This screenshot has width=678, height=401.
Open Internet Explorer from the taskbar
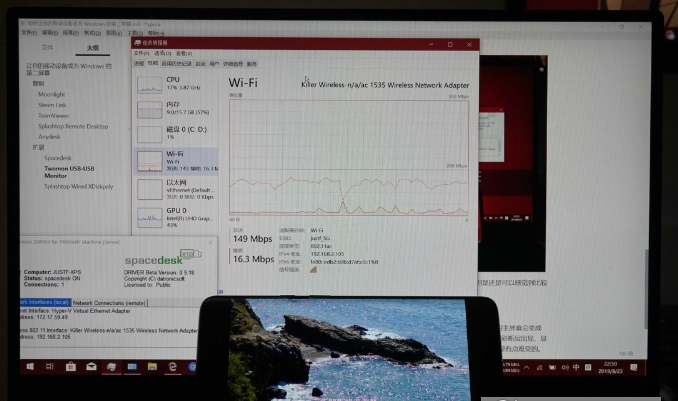(x=173, y=367)
